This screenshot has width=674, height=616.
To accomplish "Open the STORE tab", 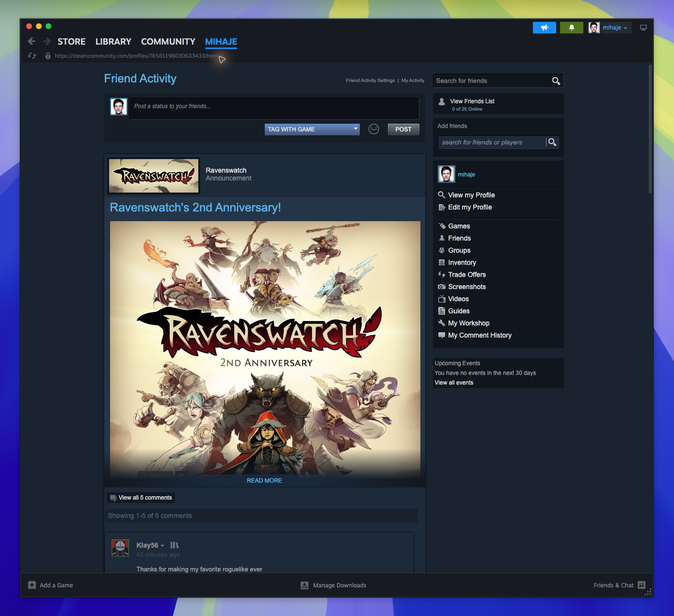I will click(x=72, y=42).
